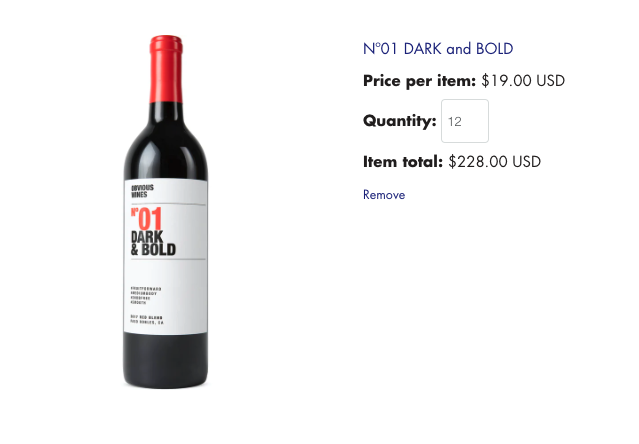Focus the Quantity input field
639x444 pixels.
464,121
